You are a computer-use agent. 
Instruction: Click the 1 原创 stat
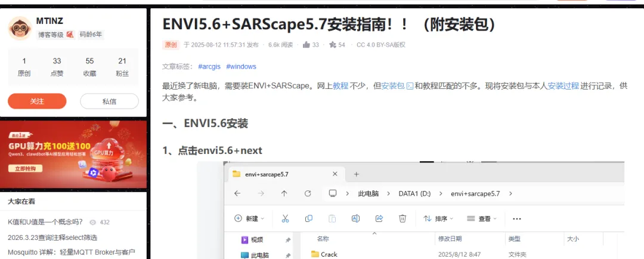24,67
